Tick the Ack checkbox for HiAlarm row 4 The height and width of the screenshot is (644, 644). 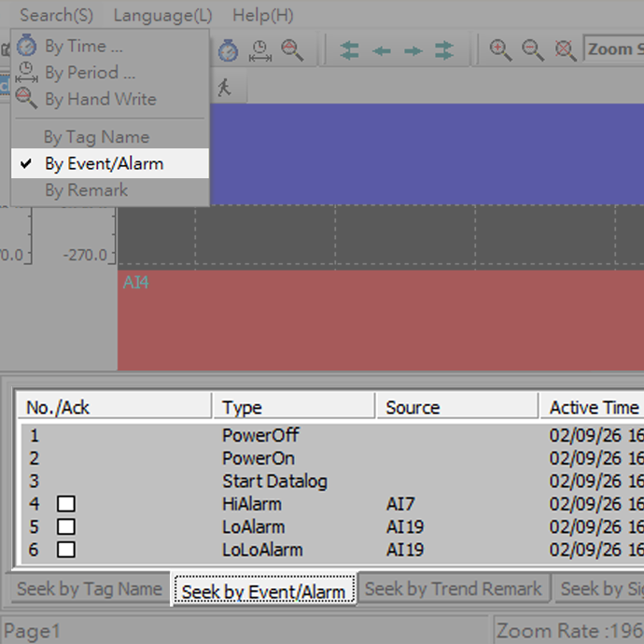[66, 504]
